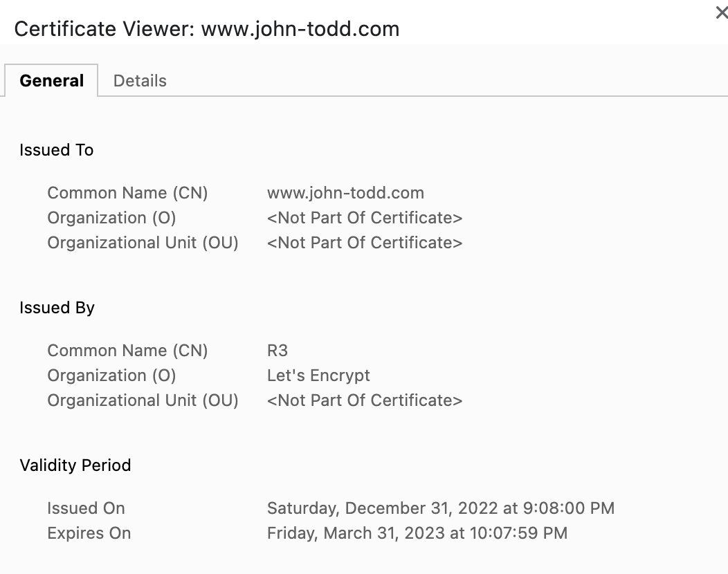
Task: Click the Issued By Common Name label
Action: tap(127, 351)
